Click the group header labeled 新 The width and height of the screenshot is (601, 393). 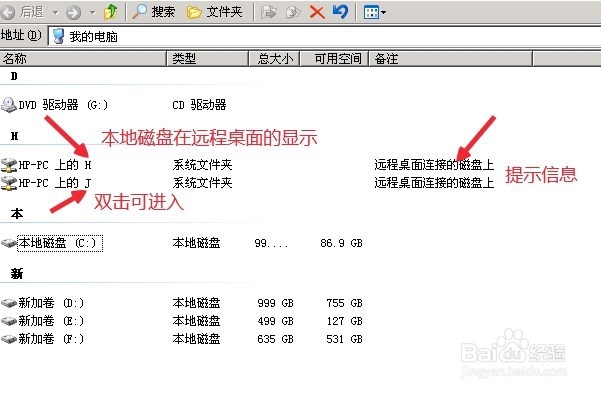pyautogui.click(x=16, y=273)
